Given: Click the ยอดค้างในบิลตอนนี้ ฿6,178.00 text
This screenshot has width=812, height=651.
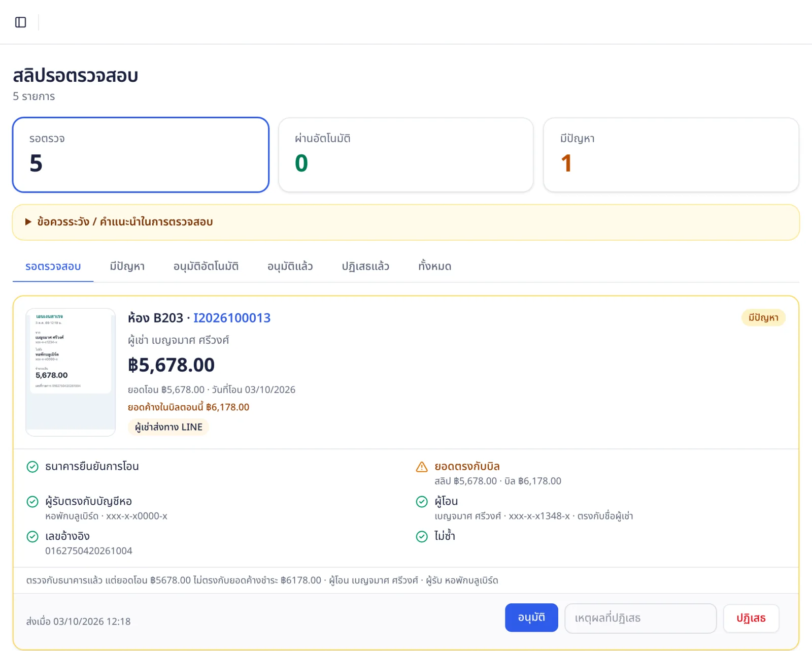Looking at the screenshot, I should (x=189, y=407).
